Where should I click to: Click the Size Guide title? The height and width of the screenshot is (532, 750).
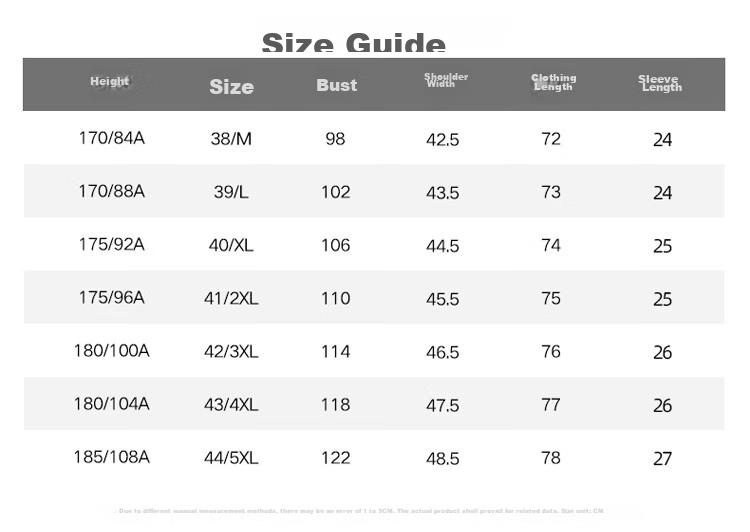[x=353, y=42]
